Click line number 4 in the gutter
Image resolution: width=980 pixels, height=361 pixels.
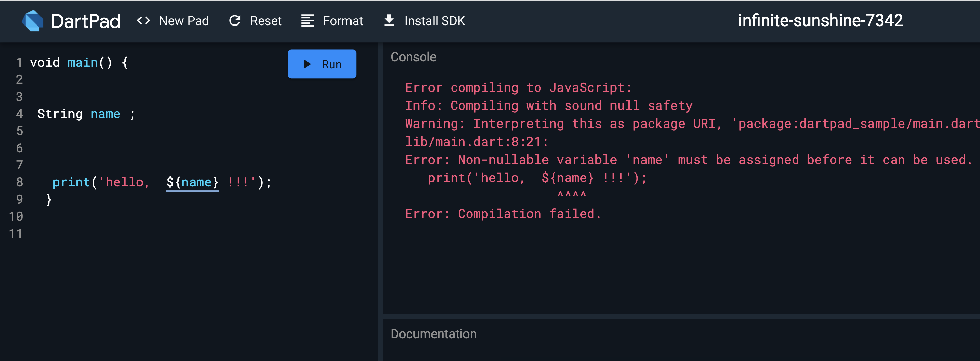(x=19, y=114)
